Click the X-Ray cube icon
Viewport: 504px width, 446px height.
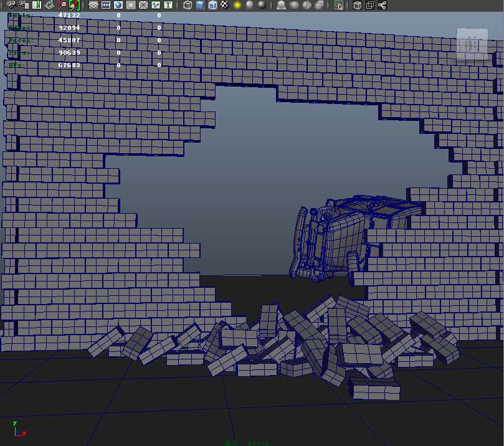click(x=358, y=5)
